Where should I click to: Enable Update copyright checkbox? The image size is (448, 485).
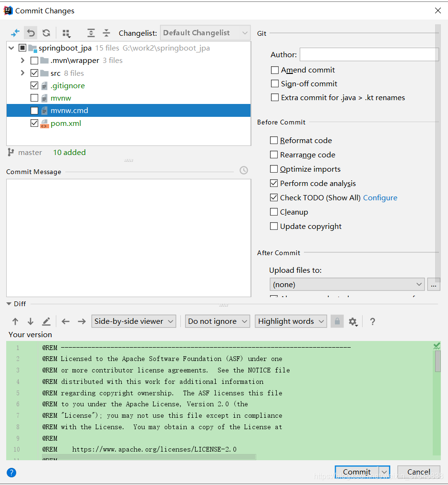[274, 226]
